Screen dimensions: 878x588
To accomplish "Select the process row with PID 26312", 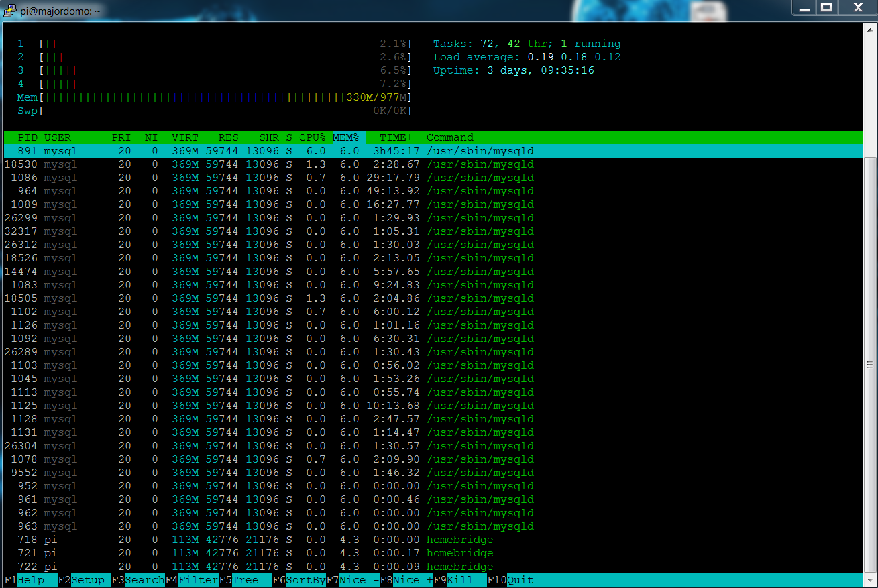I will click(433, 245).
